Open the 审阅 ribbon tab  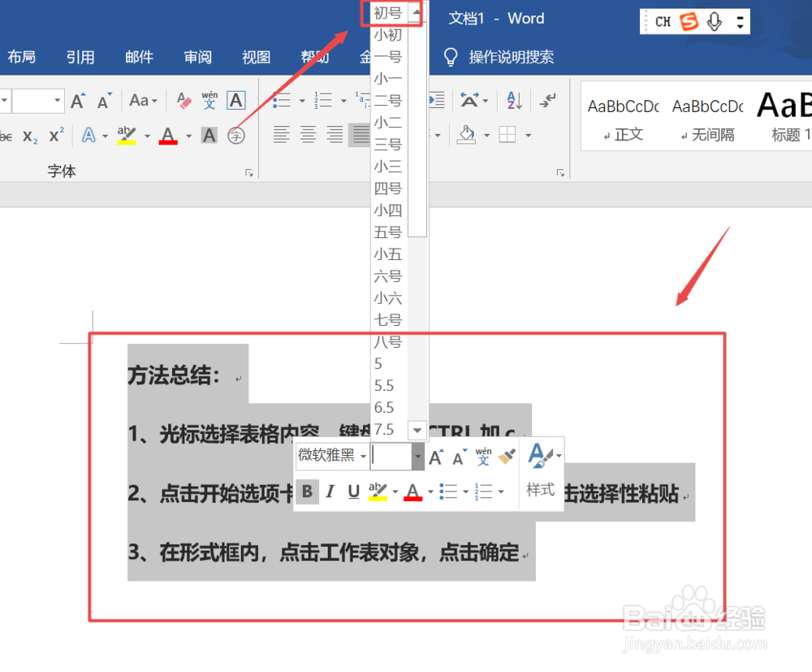[198, 57]
